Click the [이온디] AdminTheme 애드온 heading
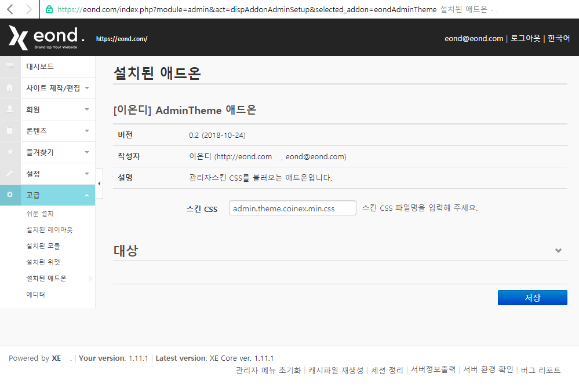 click(x=185, y=110)
